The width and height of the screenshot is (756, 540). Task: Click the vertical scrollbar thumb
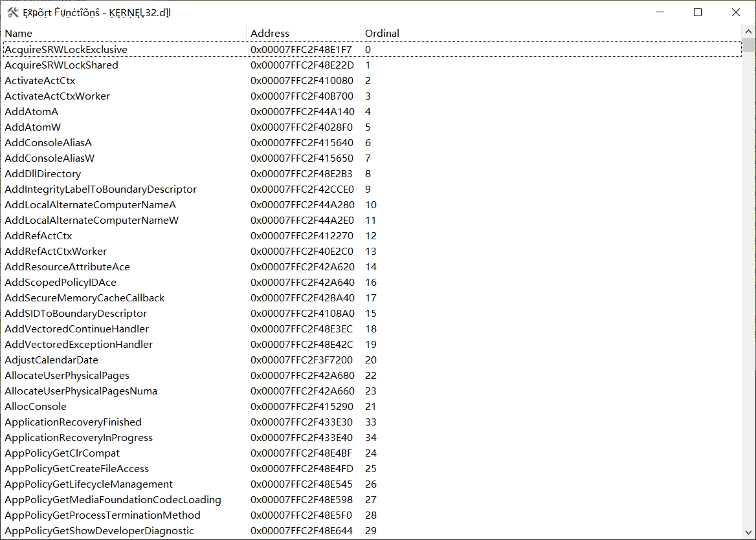(x=748, y=45)
